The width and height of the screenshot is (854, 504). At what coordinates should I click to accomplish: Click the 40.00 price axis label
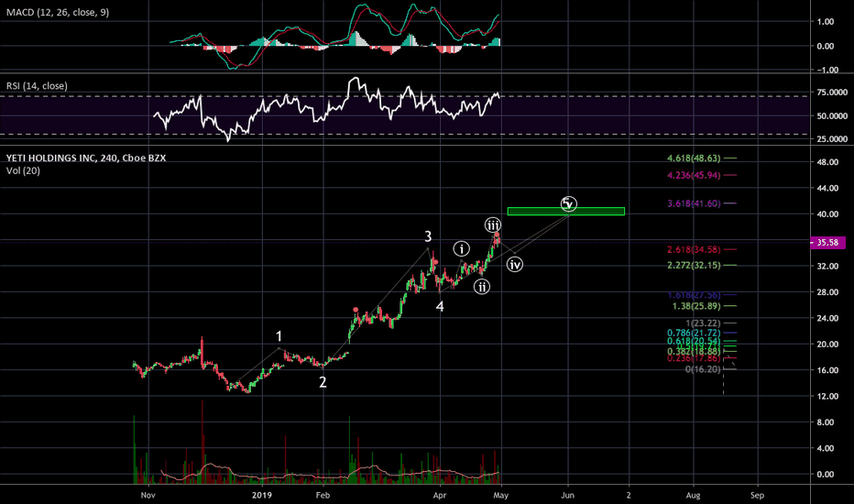pos(827,214)
